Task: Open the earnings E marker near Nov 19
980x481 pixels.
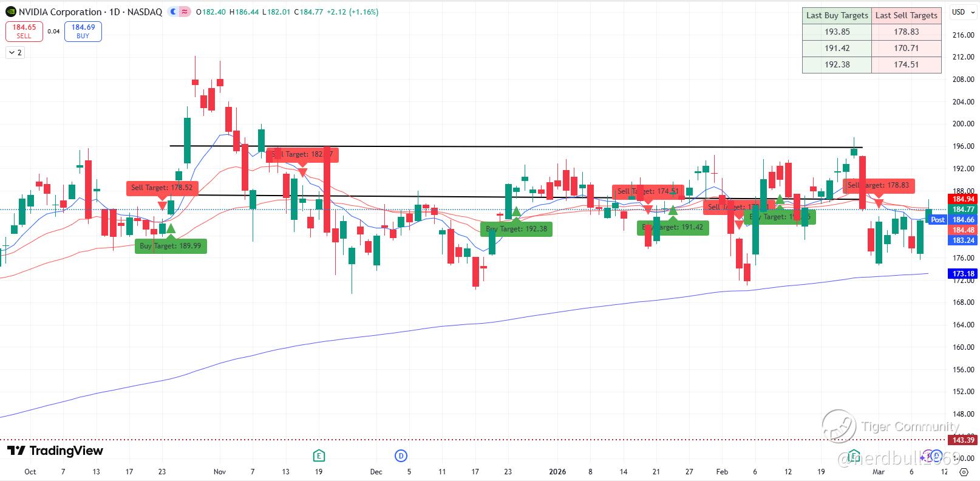Action: [x=319, y=455]
